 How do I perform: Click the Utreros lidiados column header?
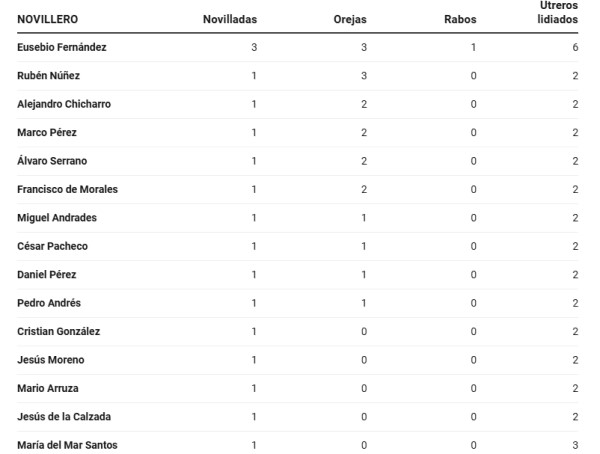pos(558,12)
